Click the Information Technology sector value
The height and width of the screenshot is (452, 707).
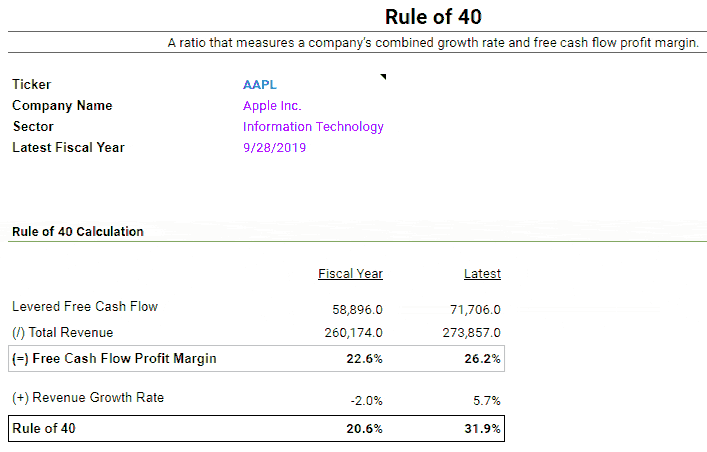tap(313, 127)
